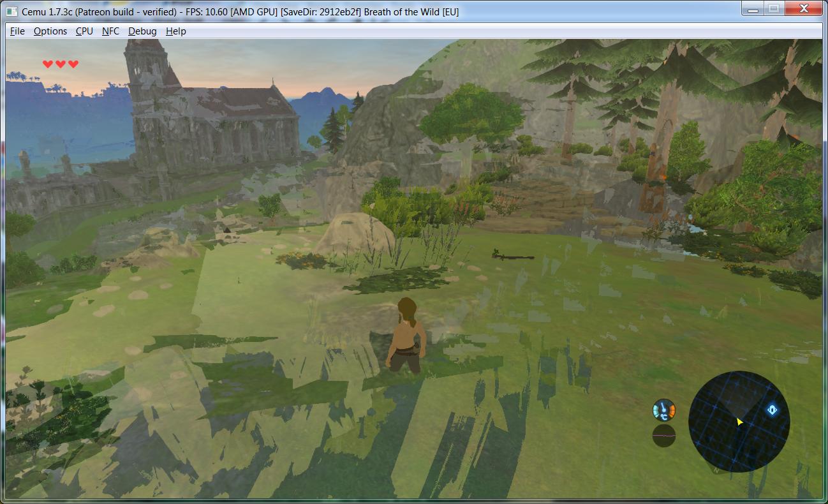Screen dimensions: 828x504
Task: Maximize the Cemu window
Action: click(x=773, y=8)
